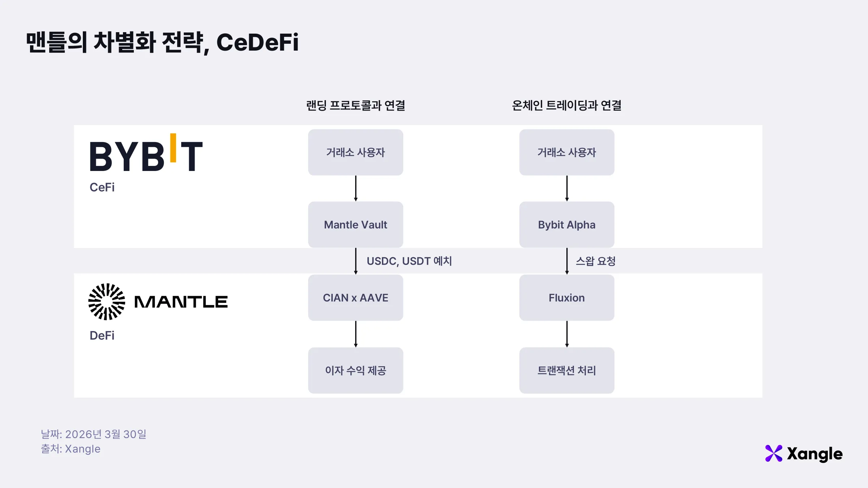Click the title 맨틀의 차별화 전략, CeDeFi
This screenshot has height=488, width=868.
[162, 42]
